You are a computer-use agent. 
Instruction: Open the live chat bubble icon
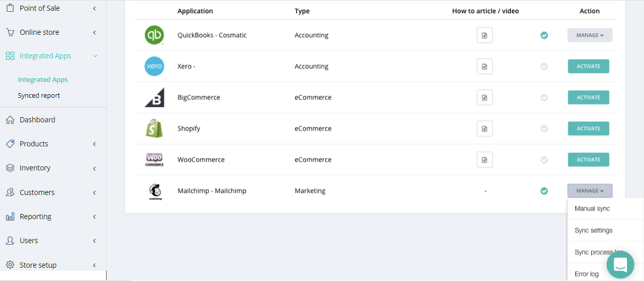(620, 265)
